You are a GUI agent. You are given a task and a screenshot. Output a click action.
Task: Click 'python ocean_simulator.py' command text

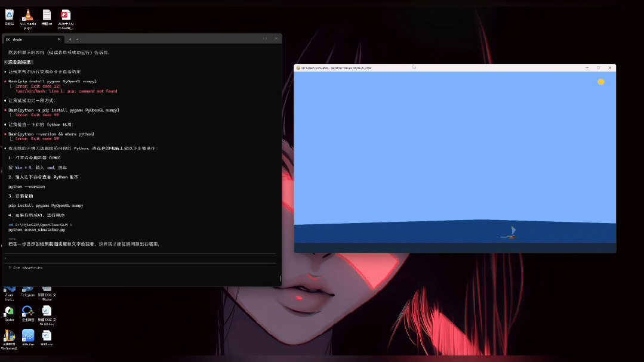click(36, 230)
